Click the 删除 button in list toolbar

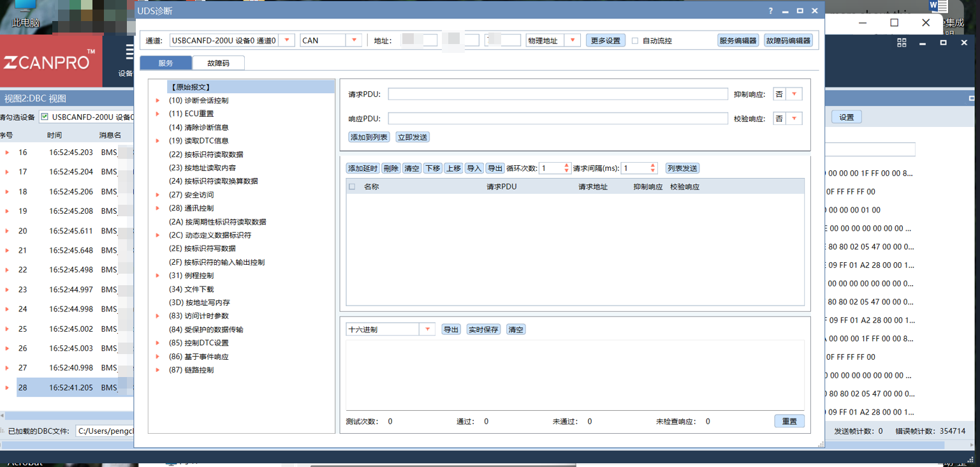pos(391,168)
